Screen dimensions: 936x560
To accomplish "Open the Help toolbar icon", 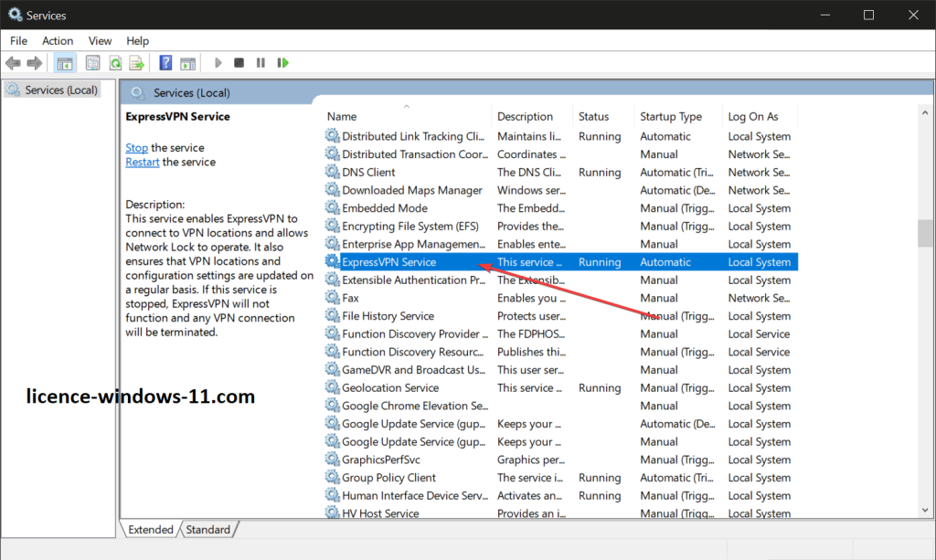I will [x=165, y=63].
